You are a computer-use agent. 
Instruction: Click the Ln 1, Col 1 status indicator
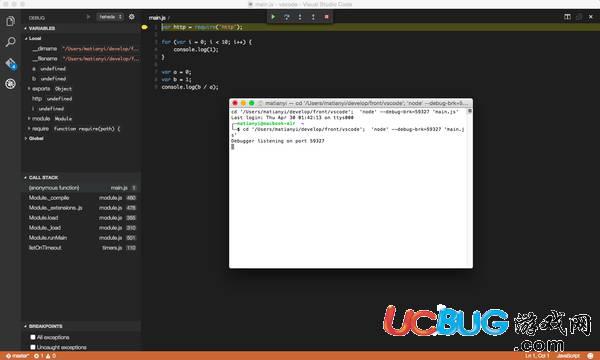click(536, 356)
